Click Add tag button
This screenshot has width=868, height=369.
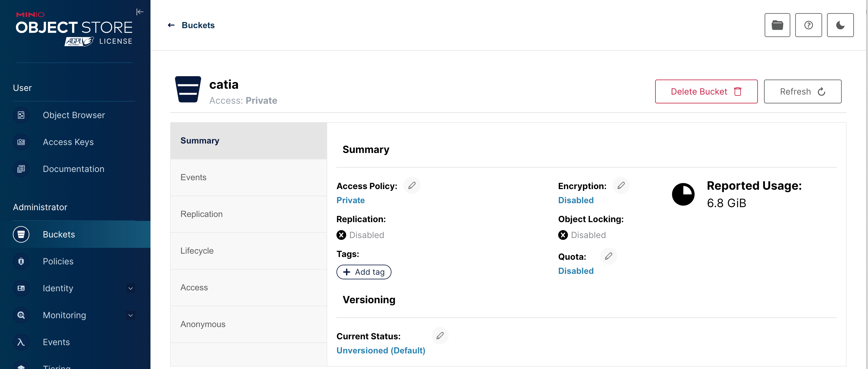coord(364,272)
